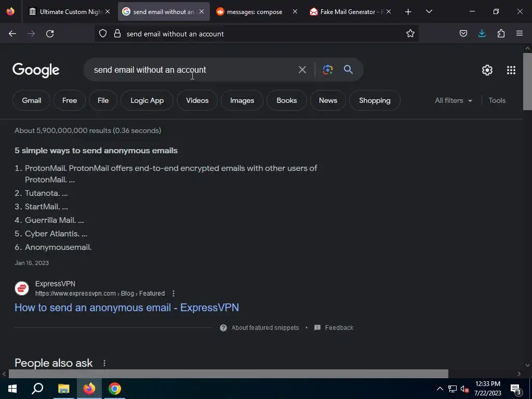Open Google Chrome from the taskbar

pyautogui.click(x=115, y=389)
